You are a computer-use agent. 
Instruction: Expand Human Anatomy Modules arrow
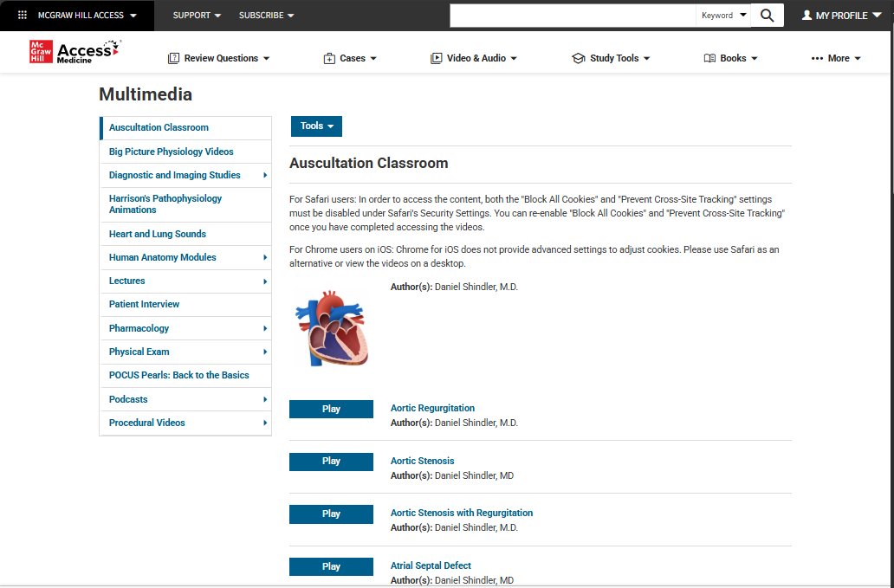click(x=264, y=257)
